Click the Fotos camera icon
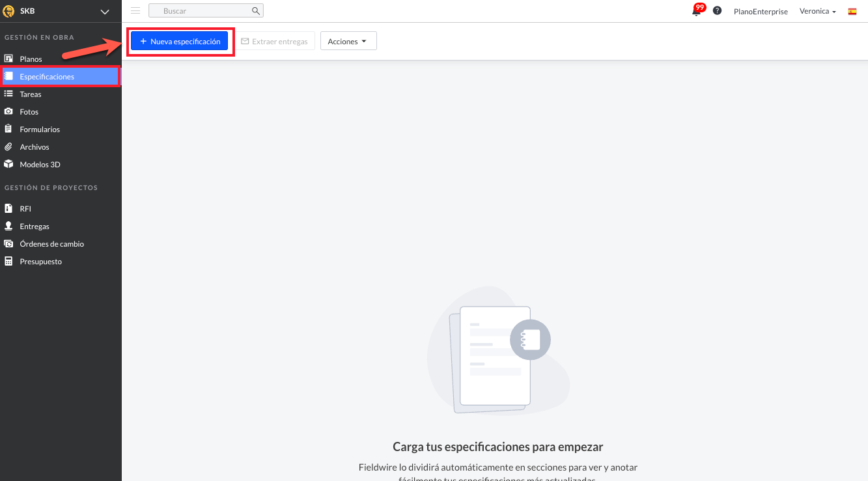The image size is (868, 481). 8,112
